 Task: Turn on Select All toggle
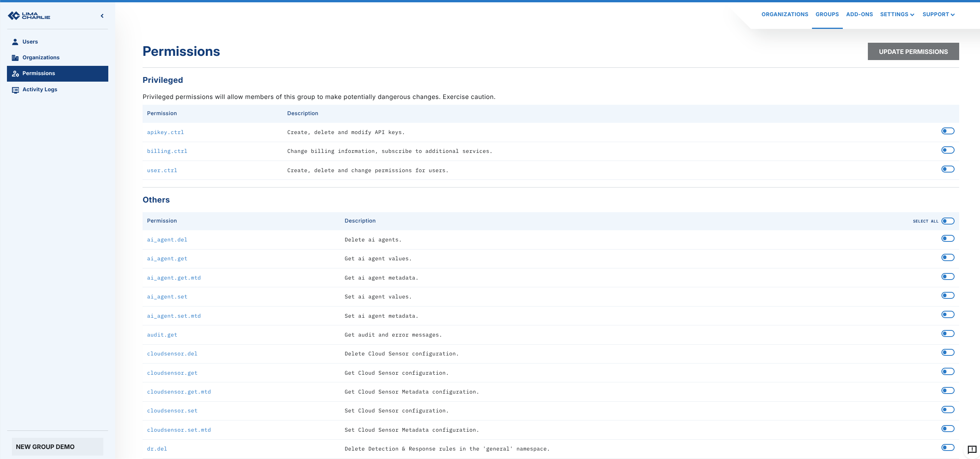(x=948, y=221)
